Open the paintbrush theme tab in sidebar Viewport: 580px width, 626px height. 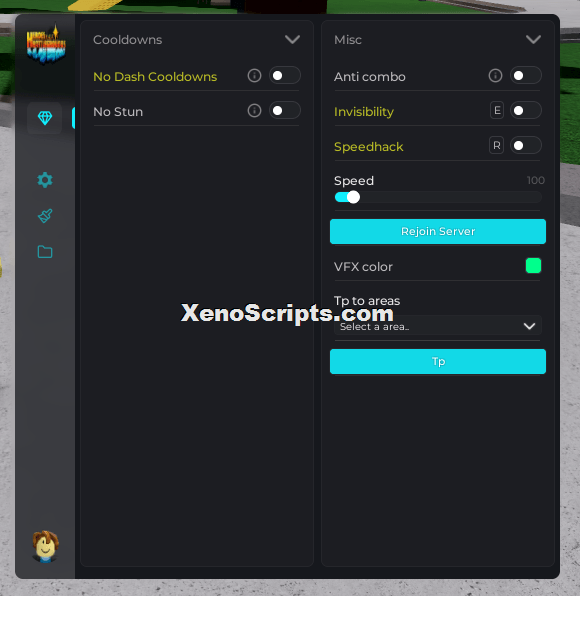(45, 216)
